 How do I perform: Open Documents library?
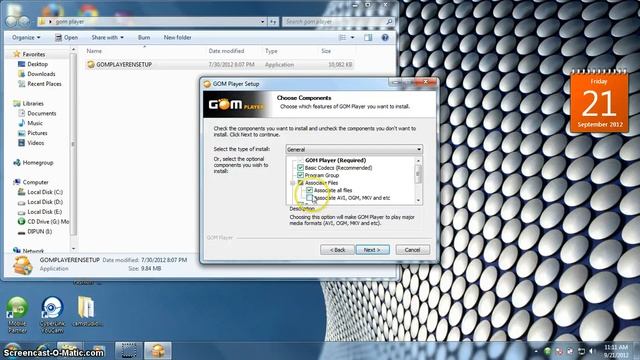click(42, 113)
